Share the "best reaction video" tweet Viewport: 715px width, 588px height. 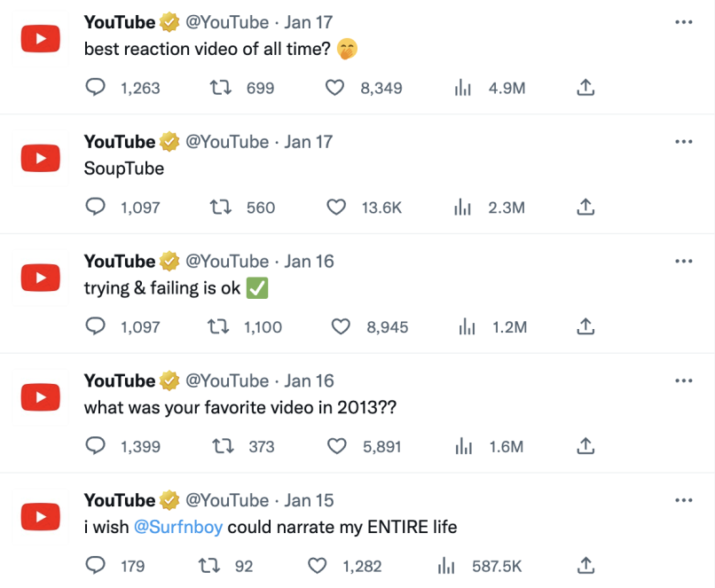[585, 88]
